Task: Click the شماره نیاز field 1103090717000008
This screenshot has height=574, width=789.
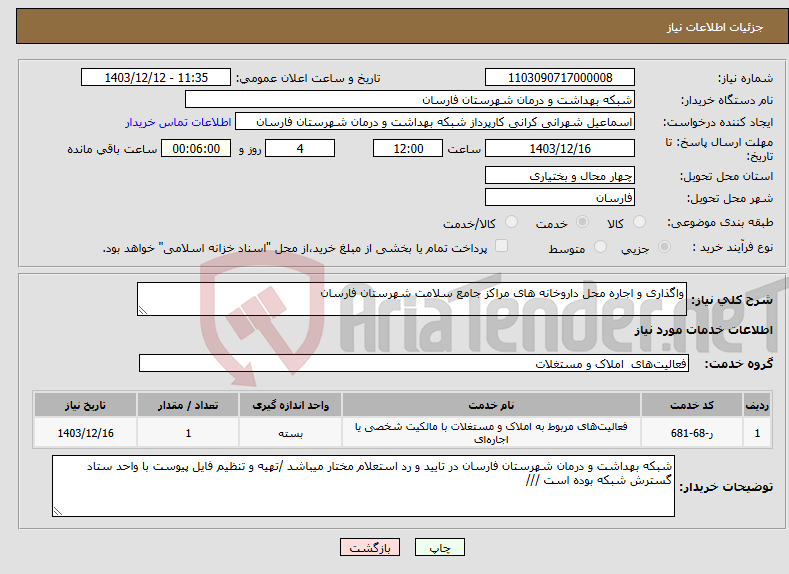Action: point(560,77)
